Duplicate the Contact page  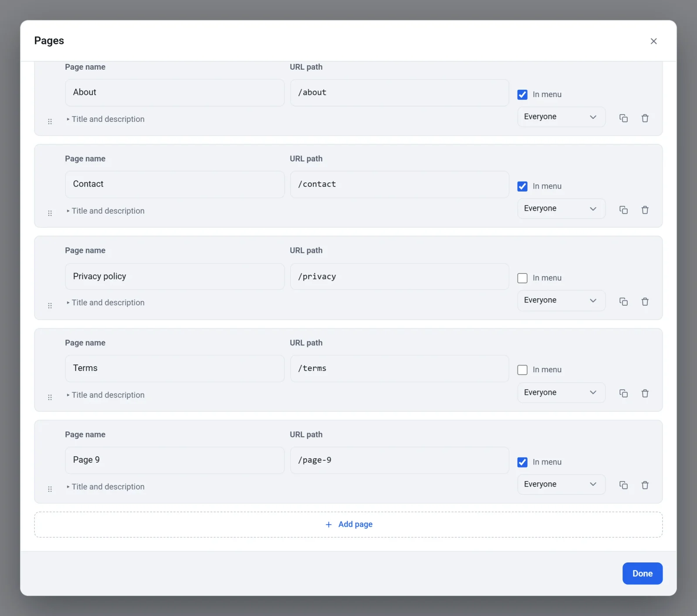(x=623, y=210)
